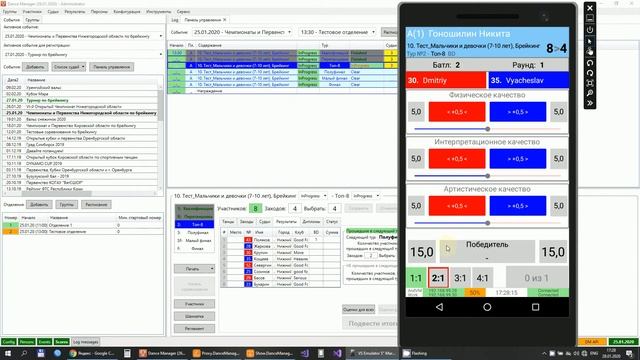Rotate the emulator right
The height and width of the screenshot is (360, 640).
point(590,73)
